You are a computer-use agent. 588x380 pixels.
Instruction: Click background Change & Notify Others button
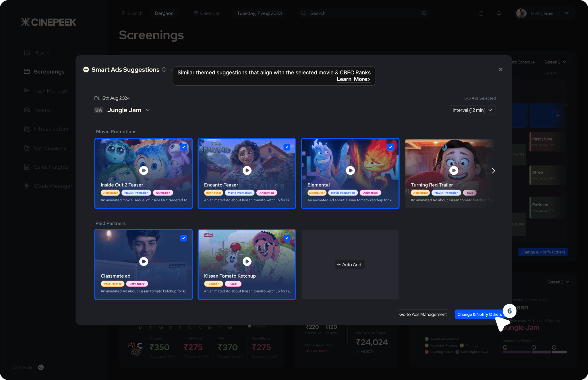(x=543, y=252)
